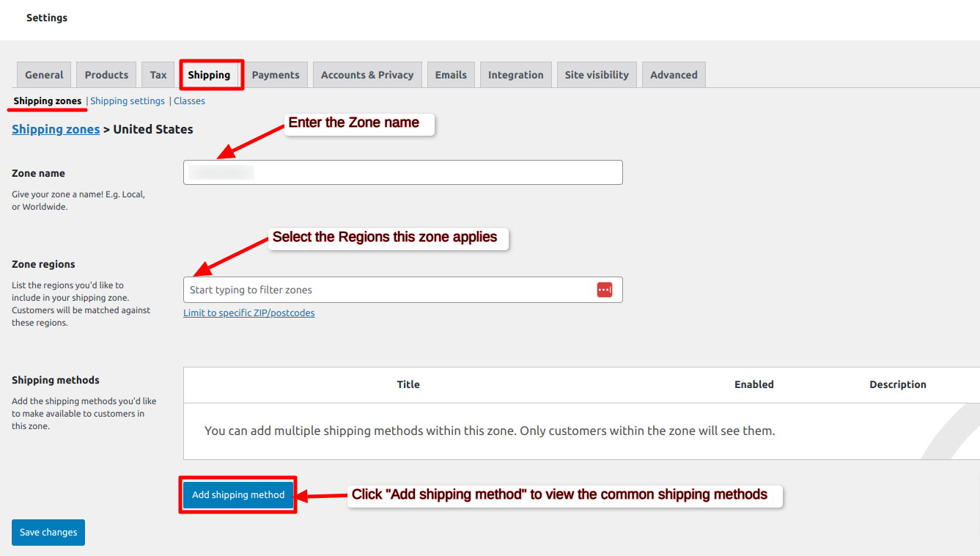This screenshot has height=556, width=980.
Task: Open the Accounts & Privacy tab
Action: pos(367,74)
